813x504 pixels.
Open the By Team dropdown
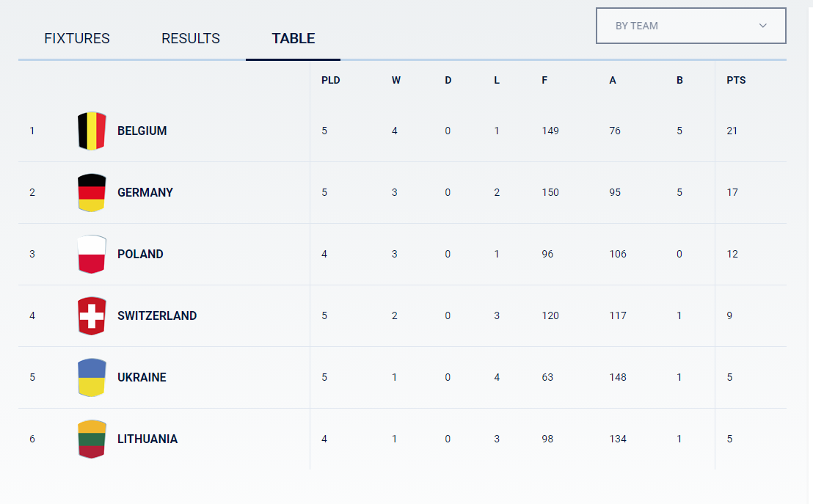[x=690, y=26]
